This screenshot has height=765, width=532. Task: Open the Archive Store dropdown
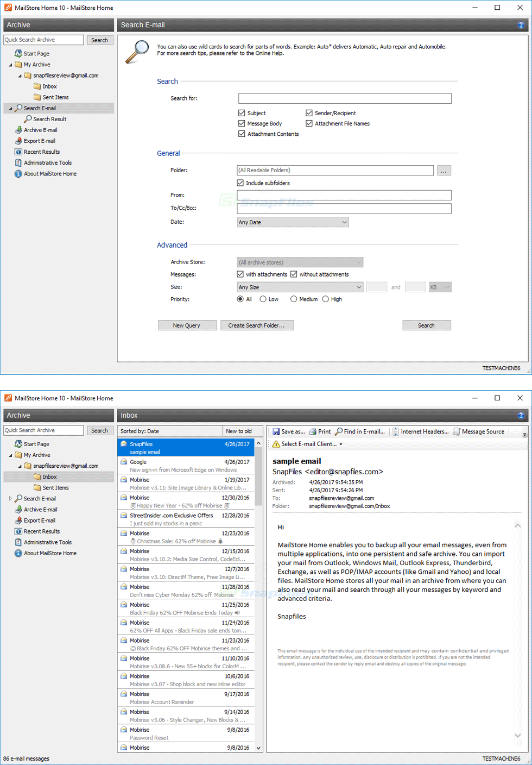pos(300,262)
